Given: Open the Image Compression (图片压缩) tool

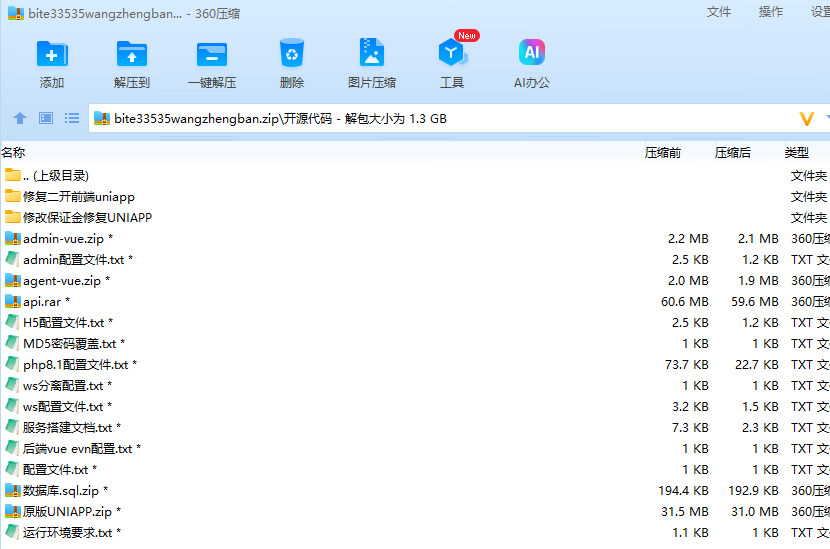Looking at the screenshot, I should point(372,52).
